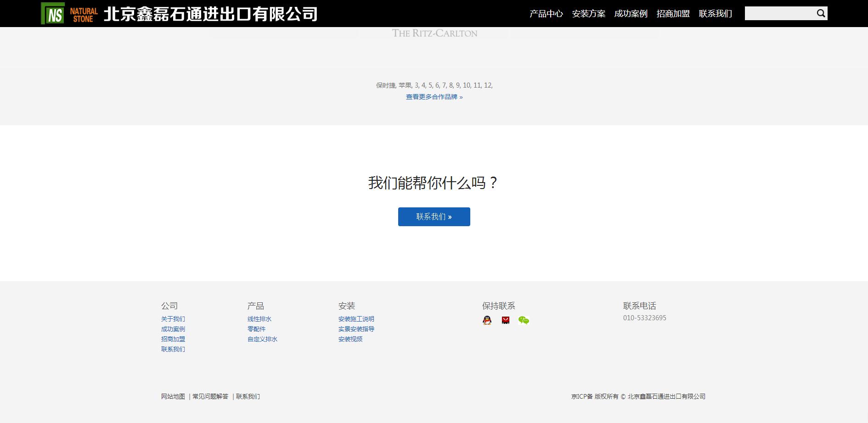Open the 安装方案 menu item
Image resolution: width=868 pixels, height=423 pixels.
tap(589, 14)
